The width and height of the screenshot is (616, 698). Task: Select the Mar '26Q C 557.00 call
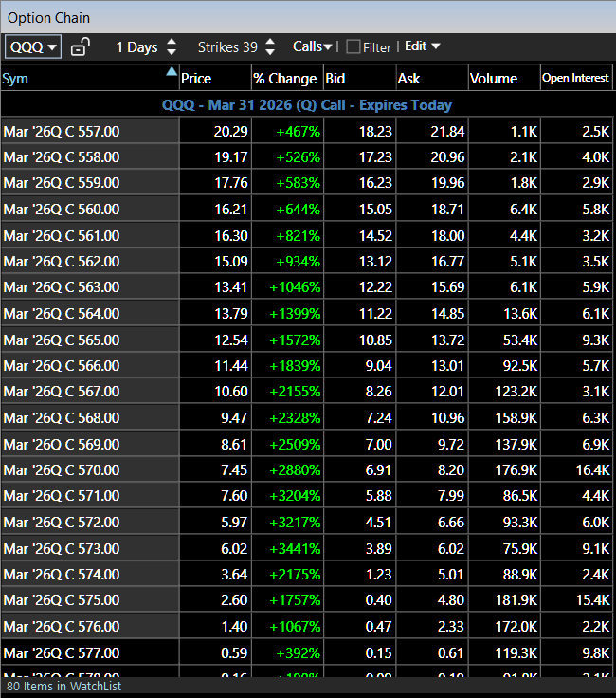click(62, 132)
